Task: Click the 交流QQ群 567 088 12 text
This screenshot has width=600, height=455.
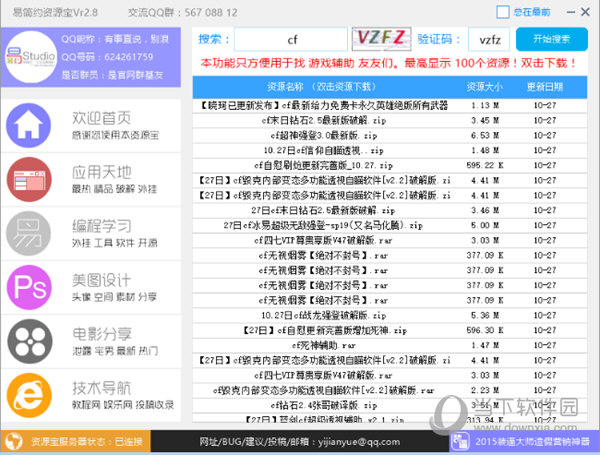Action: pyautogui.click(x=183, y=13)
